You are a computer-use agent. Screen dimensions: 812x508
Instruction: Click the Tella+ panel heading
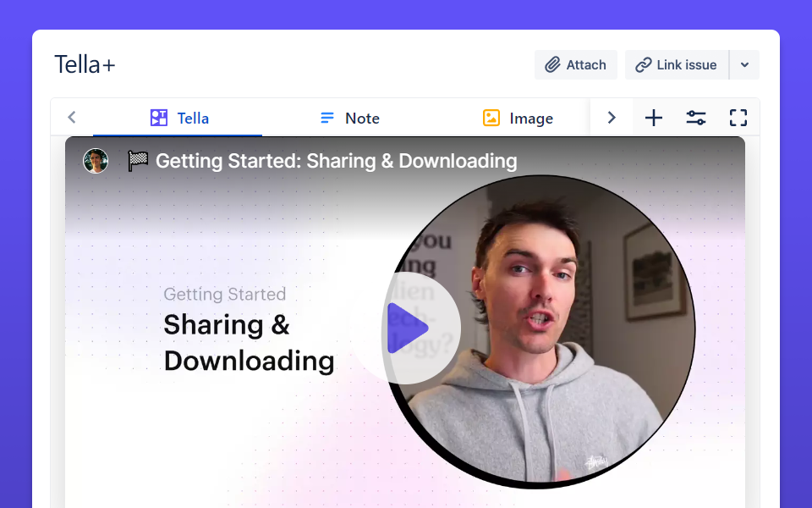tap(85, 65)
